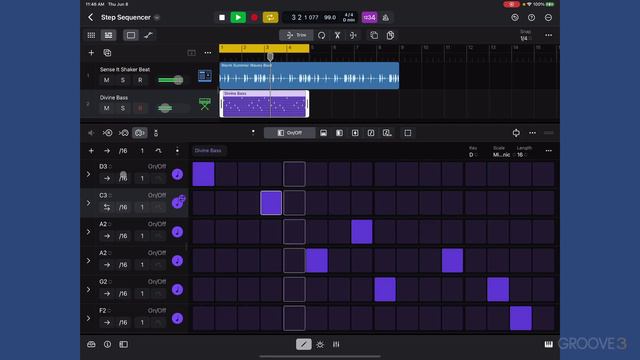Change the G2 row /16 step rate

[x=123, y=293]
